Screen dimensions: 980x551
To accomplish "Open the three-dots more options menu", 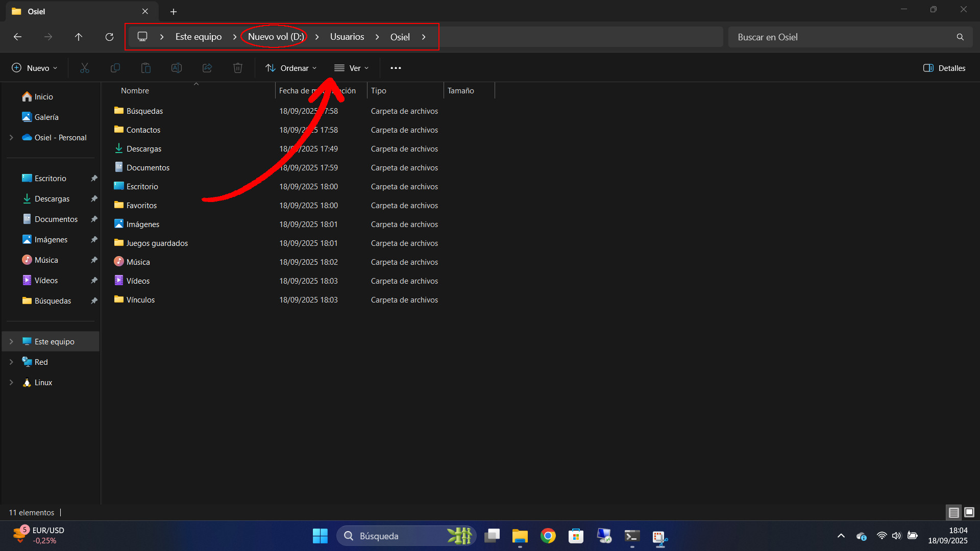I will 396,68.
